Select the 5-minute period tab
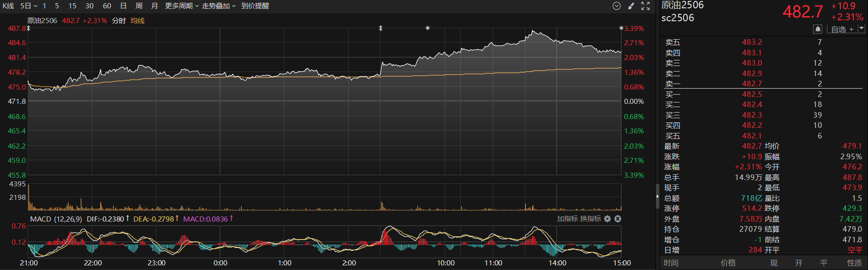 [57, 6]
